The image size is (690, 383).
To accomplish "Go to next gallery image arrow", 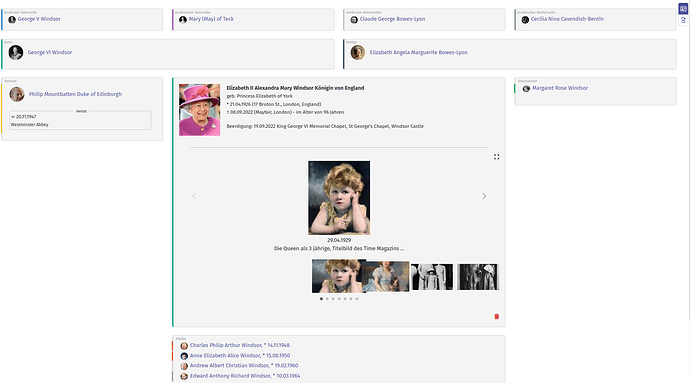I will point(484,196).
